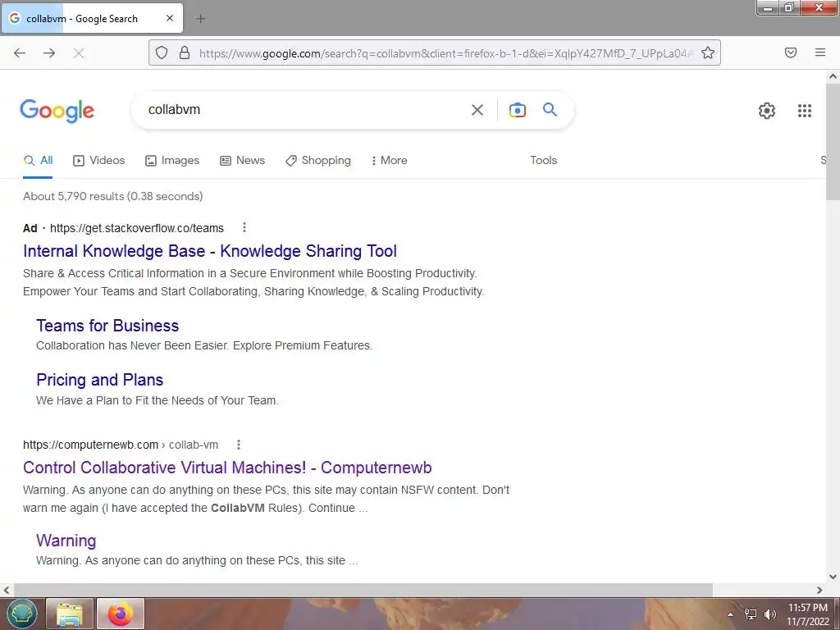This screenshot has height=630, width=840.
Task: Click the About 5,790 results text
Action: (113, 196)
